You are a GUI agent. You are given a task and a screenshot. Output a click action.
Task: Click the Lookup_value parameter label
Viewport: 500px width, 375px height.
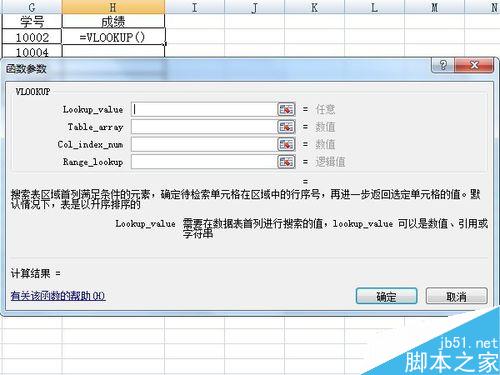(x=93, y=109)
